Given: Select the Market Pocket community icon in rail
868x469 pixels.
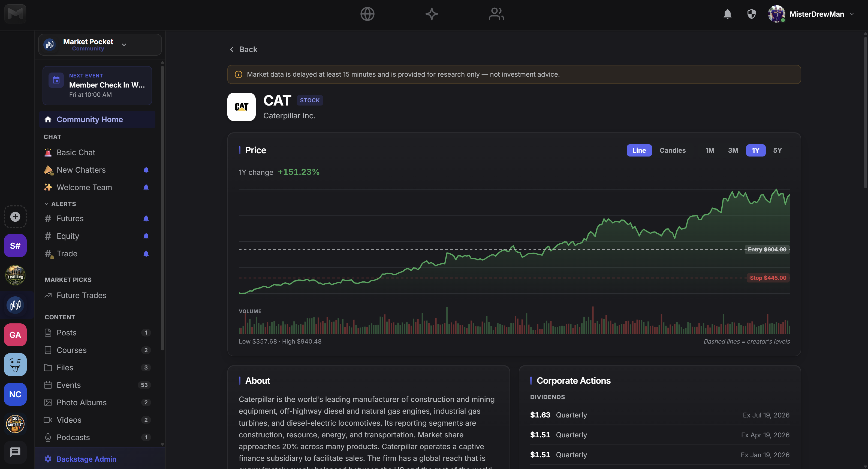Looking at the screenshot, I should [x=15, y=305].
